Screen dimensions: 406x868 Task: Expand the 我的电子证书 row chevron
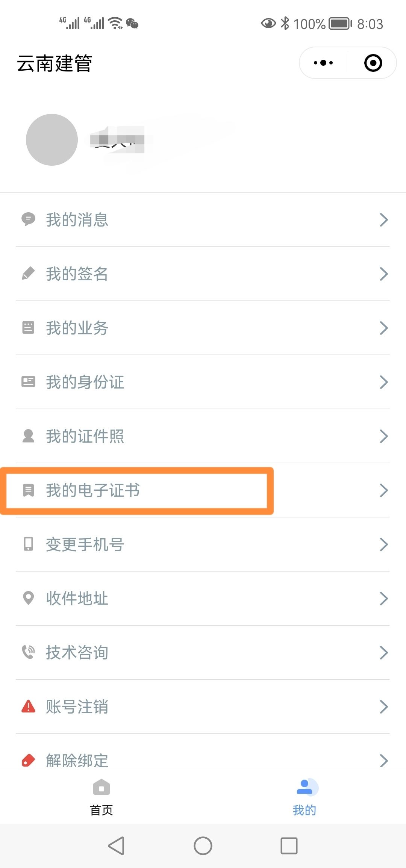(383, 490)
